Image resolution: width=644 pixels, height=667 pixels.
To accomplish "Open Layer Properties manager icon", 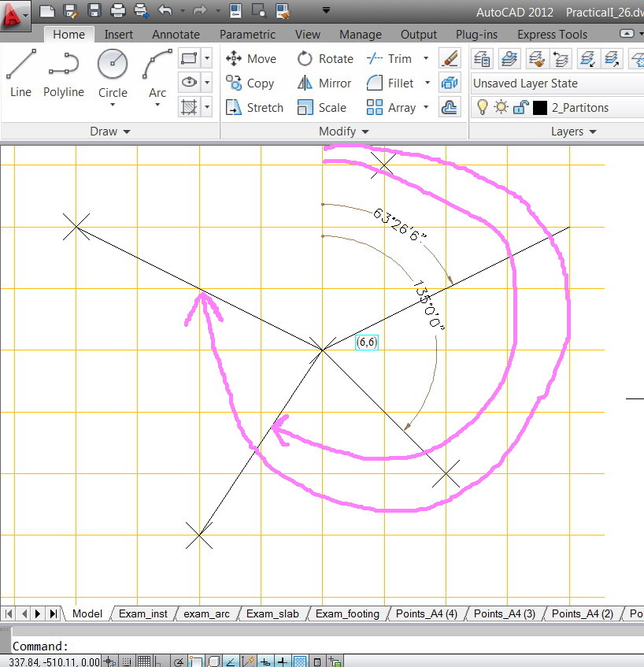I will click(482, 59).
